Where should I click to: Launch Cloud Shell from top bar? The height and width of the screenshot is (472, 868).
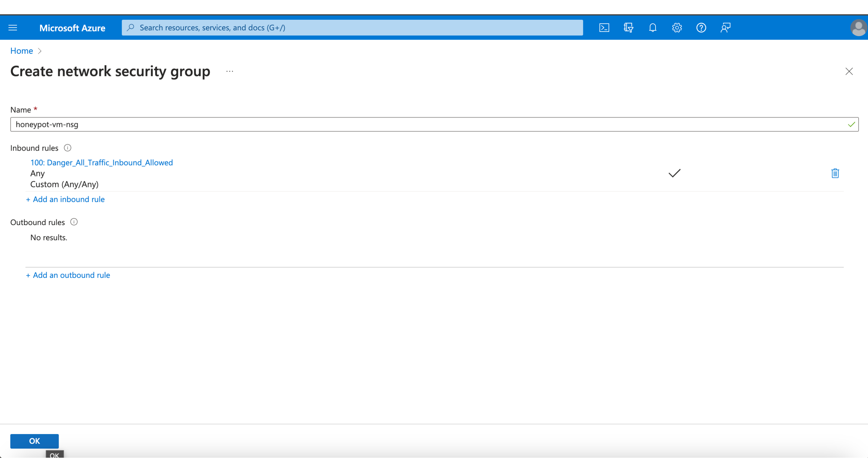[604, 28]
